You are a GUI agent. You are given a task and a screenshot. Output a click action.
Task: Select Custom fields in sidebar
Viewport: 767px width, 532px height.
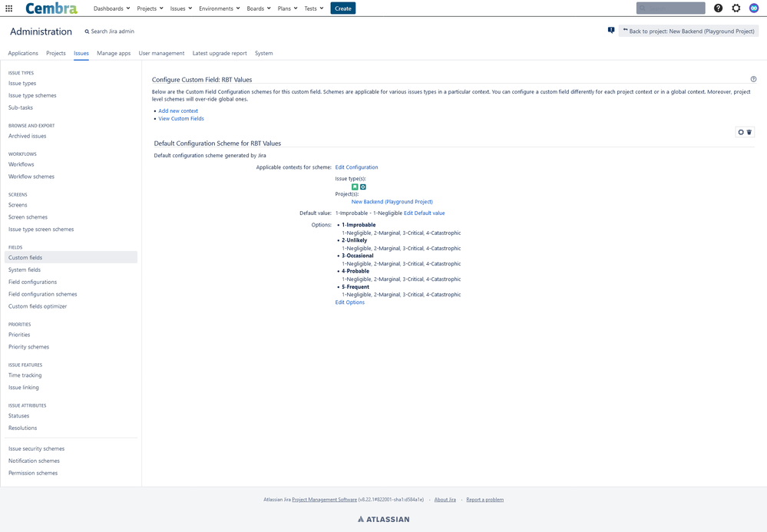(71, 258)
